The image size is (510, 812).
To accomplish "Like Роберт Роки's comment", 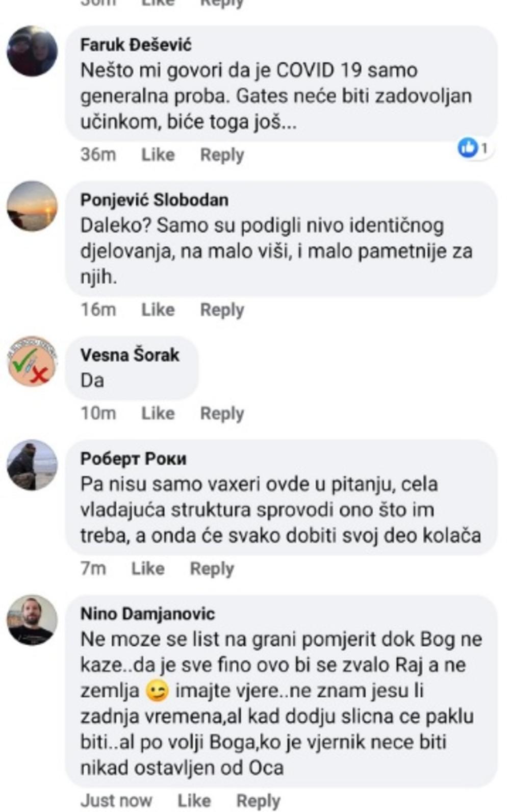I will [x=147, y=568].
